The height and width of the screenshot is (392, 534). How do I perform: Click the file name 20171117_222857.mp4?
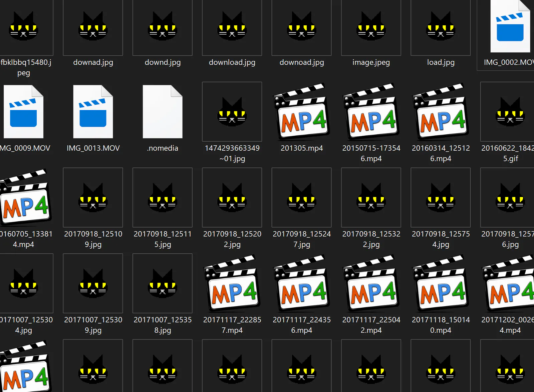(232, 325)
